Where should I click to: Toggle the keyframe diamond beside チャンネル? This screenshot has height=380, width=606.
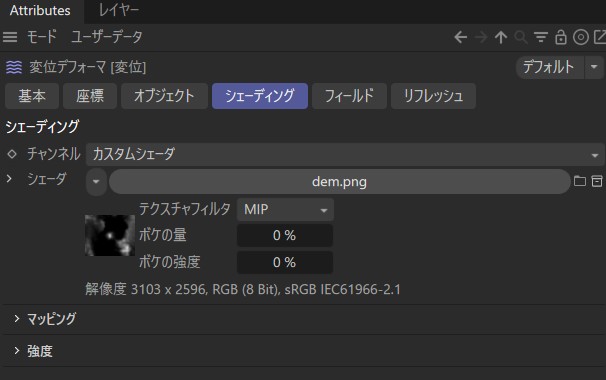(12, 154)
